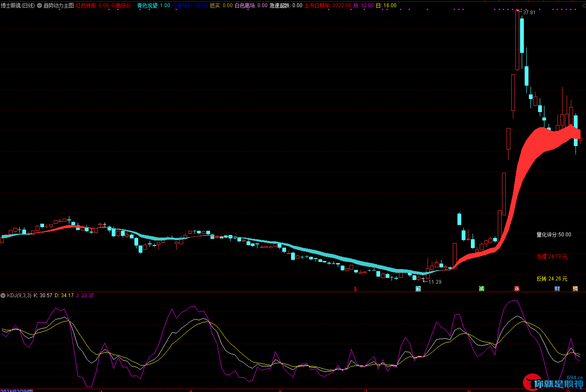Viewport: 586px width, 392px height.
Task: Click the 青色观望: 1.00 value
Action: tap(154, 5)
